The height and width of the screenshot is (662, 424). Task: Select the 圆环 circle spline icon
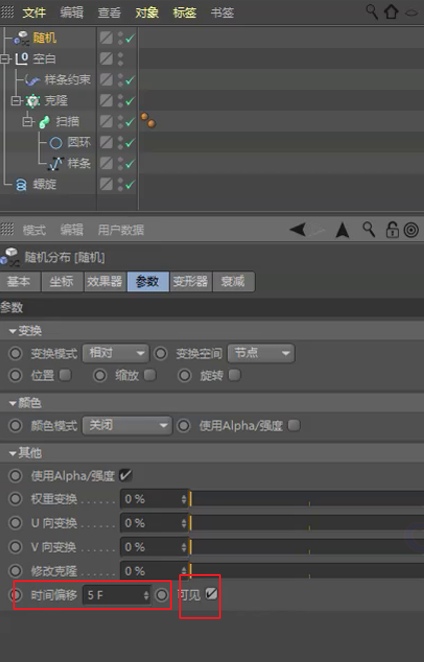pos(56,143)
